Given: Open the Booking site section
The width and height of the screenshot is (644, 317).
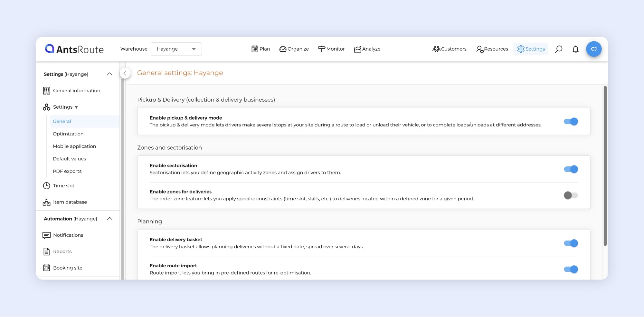Looking at the screenshot, I should (x=67, y=268).
